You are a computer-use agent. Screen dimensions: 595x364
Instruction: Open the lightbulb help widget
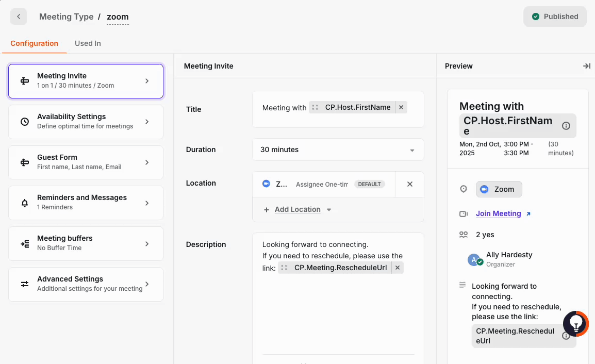(x=575, y=324)
